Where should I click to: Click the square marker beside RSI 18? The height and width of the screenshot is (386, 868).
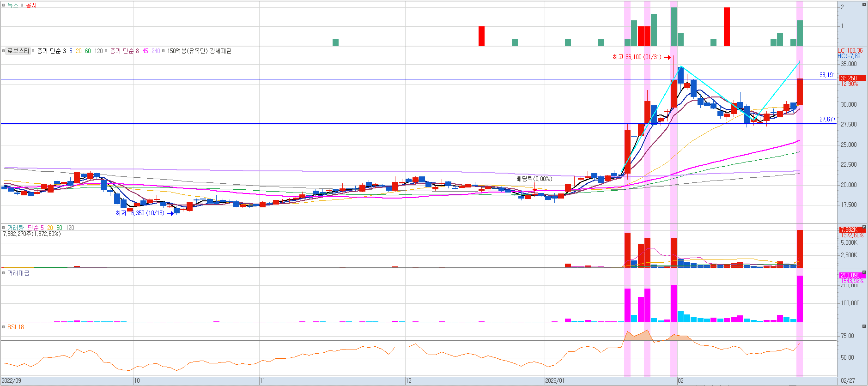(3, 327)
